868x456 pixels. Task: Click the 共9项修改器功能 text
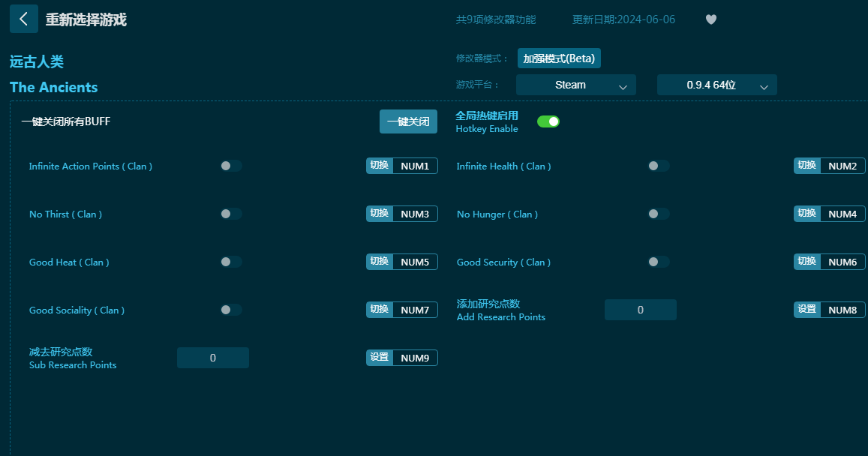point(496,19)
